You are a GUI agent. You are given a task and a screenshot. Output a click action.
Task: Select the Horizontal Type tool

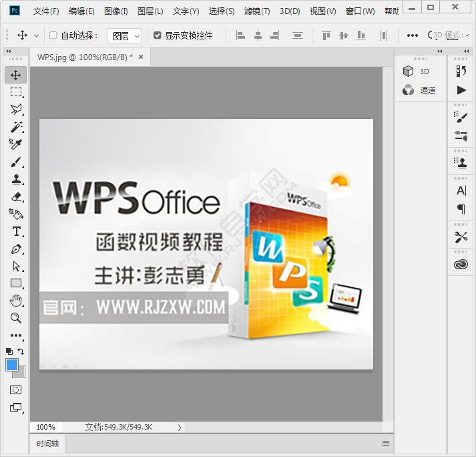(x=16, y=232)
